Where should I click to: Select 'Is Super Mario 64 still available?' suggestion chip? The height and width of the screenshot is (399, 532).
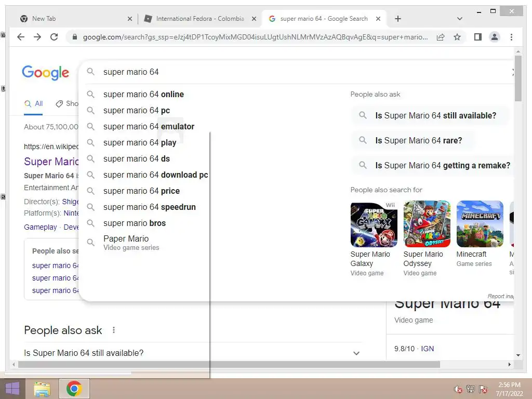click(x=430, y=116)
